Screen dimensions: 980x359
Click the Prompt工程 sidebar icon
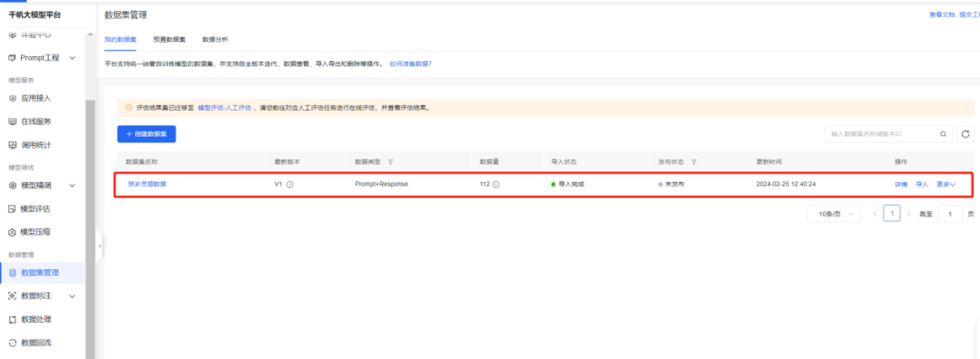pyautogui.click(x=12, y=57)
